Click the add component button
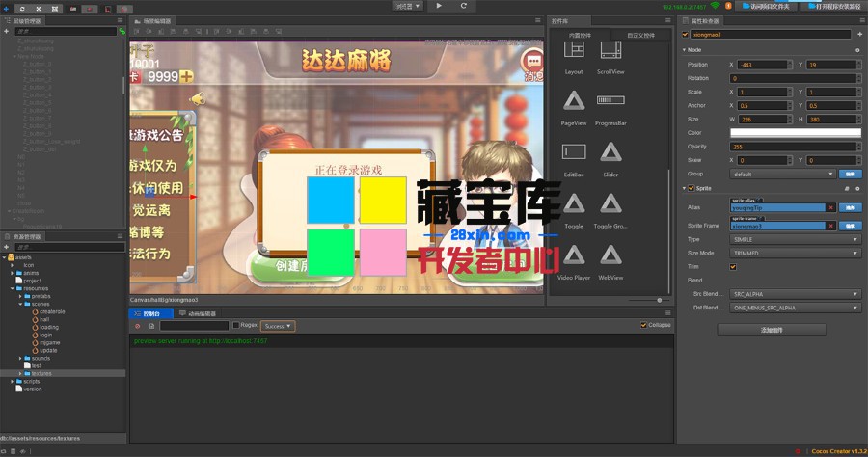The image size is (868, 457). (x=772, y=330)
